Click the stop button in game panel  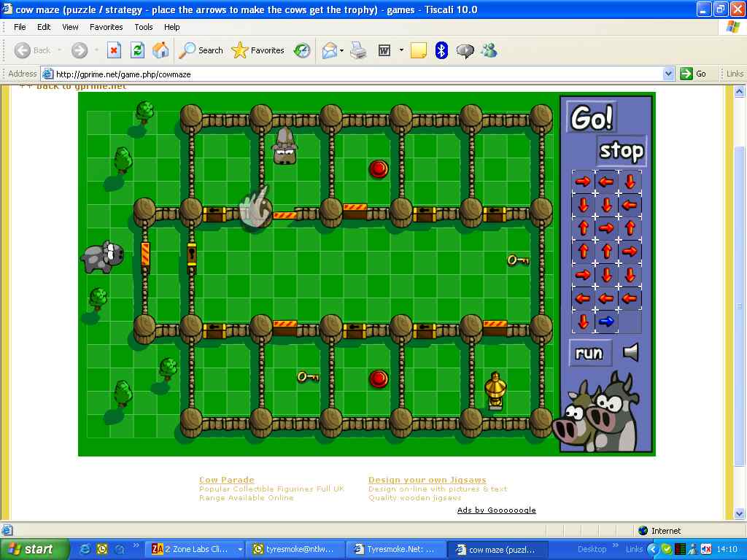click(622, 150)
